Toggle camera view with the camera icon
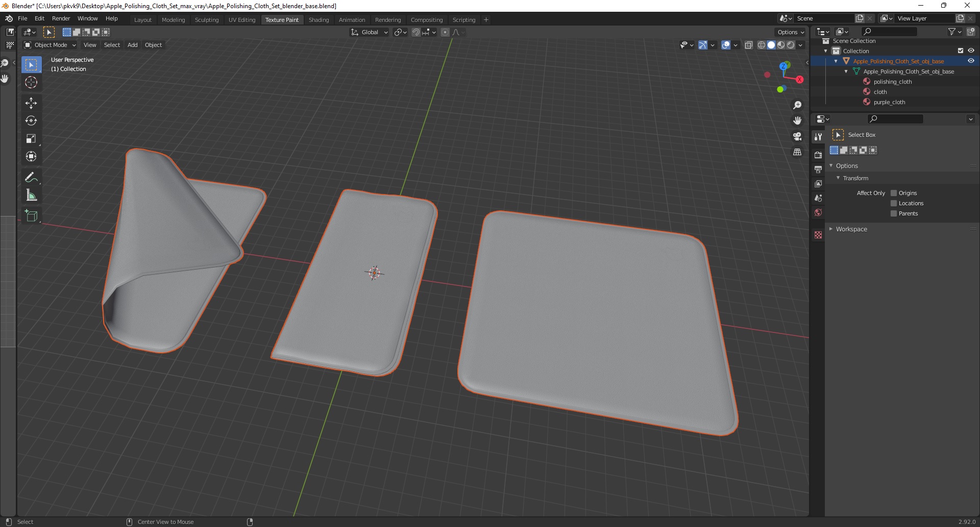 797,136
